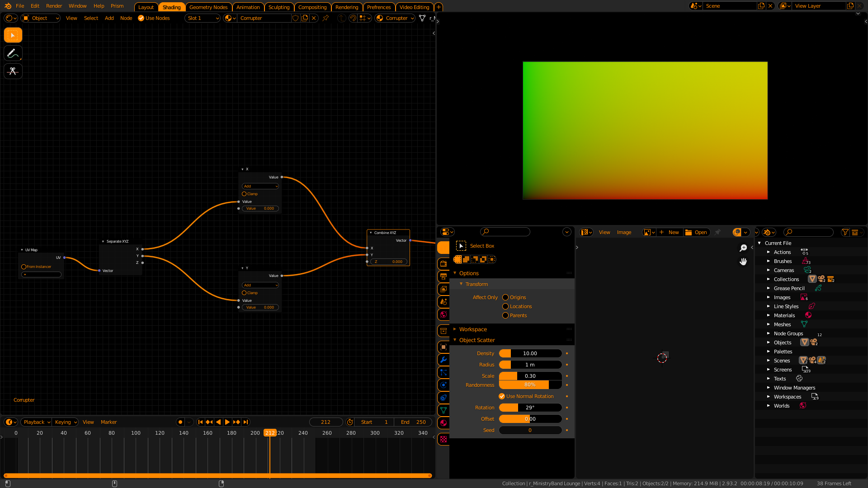Click New image button
The height and width of the screenshot is (488, 868).
[669, 232]
